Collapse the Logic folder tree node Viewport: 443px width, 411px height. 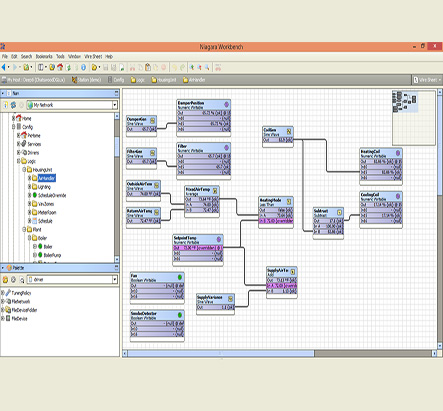tap(19, 161)
